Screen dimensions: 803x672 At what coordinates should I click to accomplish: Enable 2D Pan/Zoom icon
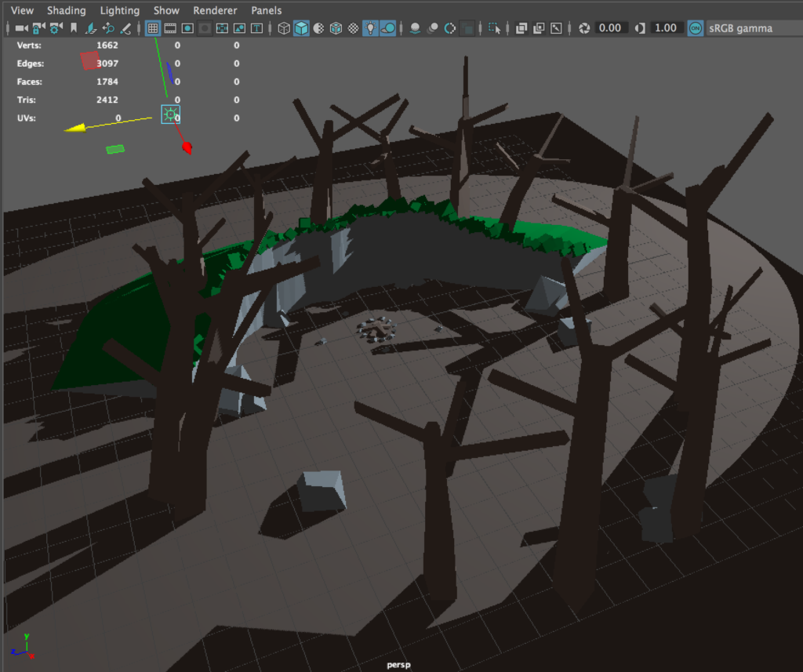point(108,28)
